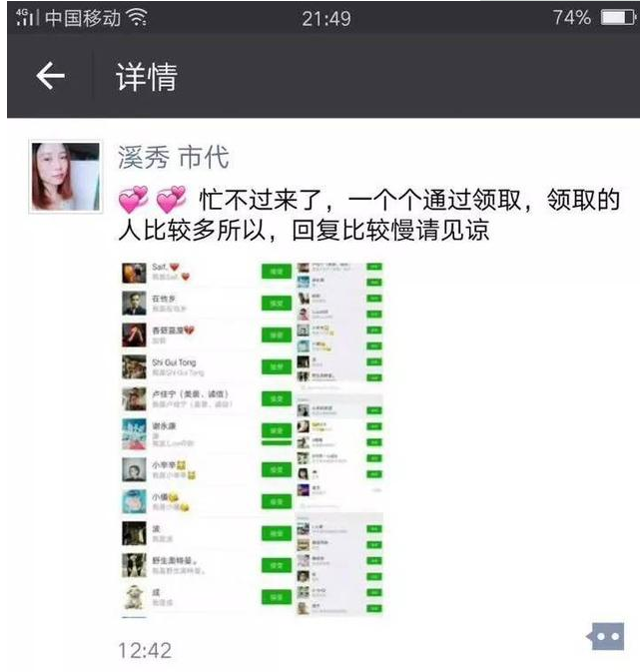640x672 pixels.
Task: Open the 溪秀 市代 profile name link
Action: (173, 157)
